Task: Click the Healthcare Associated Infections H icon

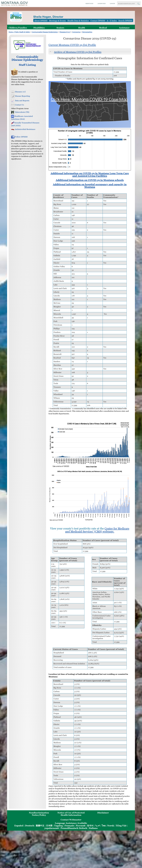Action: [x=12, y=116]
